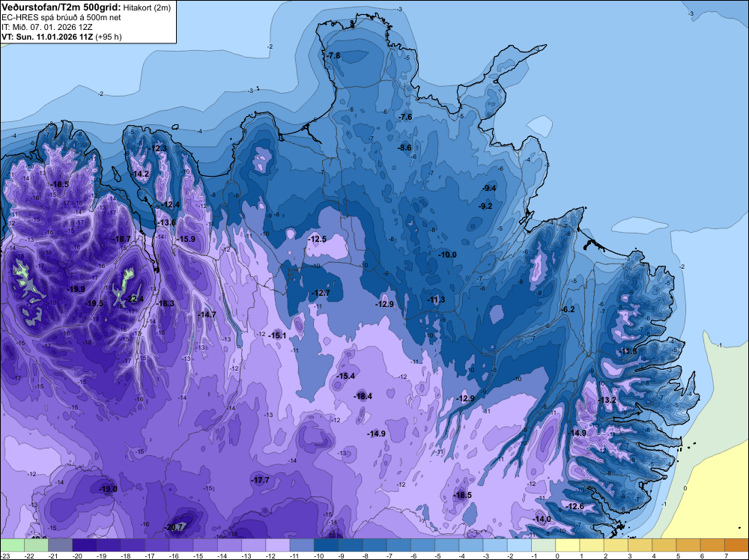The width and height of the screenshot is (749, 560).
Task: Click the 'VT: Sun. 11.01.2026 11Z' valid time
Action: [48, 37]
